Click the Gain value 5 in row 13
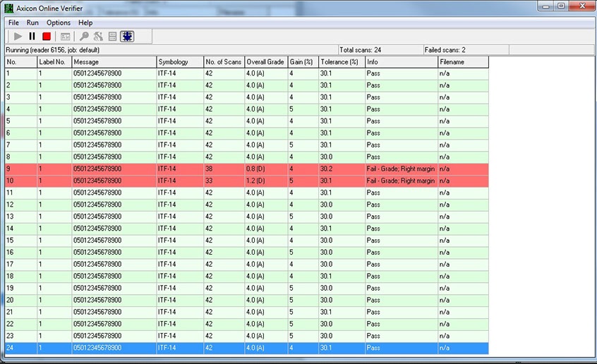Viewport: 597px width, 364px height. (x=303, y=217)
